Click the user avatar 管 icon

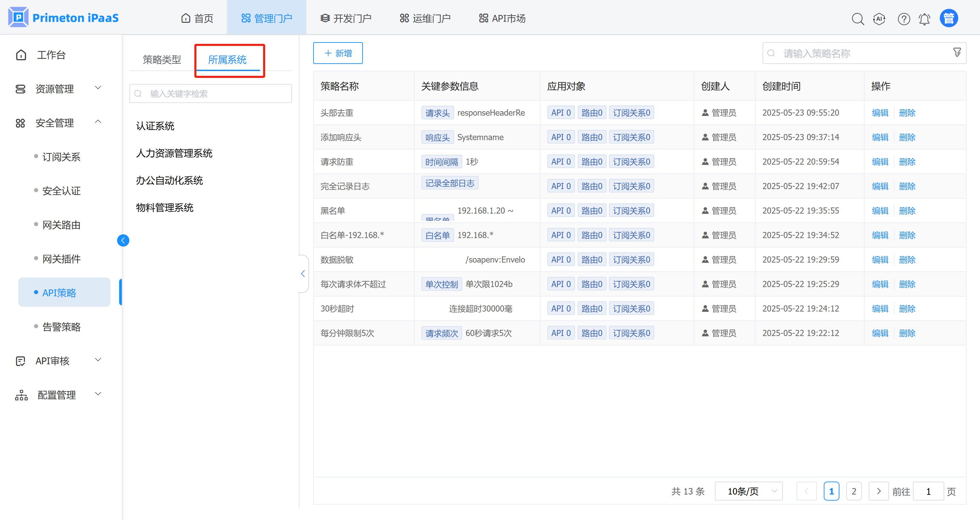tap(949, 18)
